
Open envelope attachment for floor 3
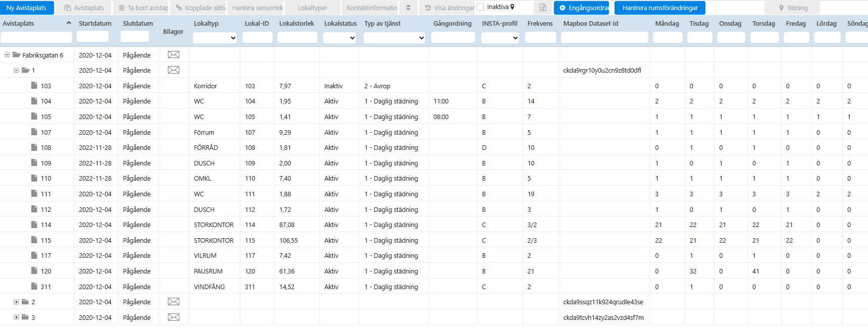[x=174, y=317]
